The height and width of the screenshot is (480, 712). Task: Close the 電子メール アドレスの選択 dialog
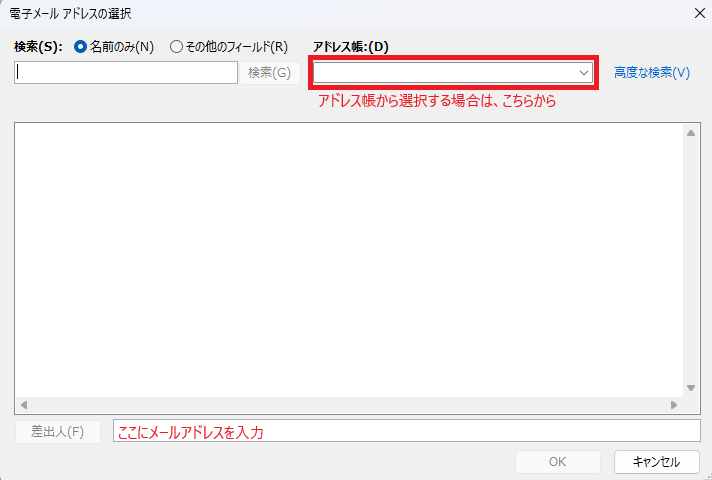coord(697,13)
